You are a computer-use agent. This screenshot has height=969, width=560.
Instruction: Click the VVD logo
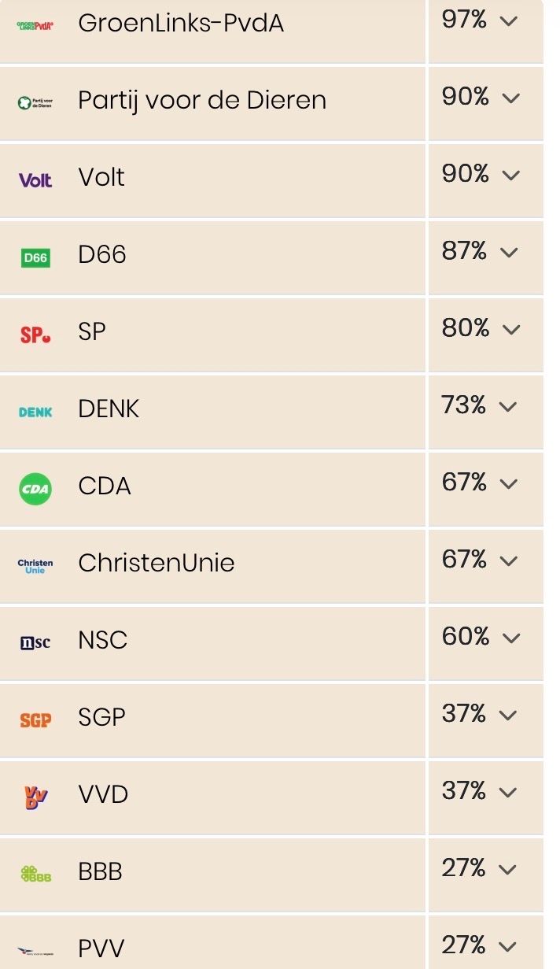point(35,797)
